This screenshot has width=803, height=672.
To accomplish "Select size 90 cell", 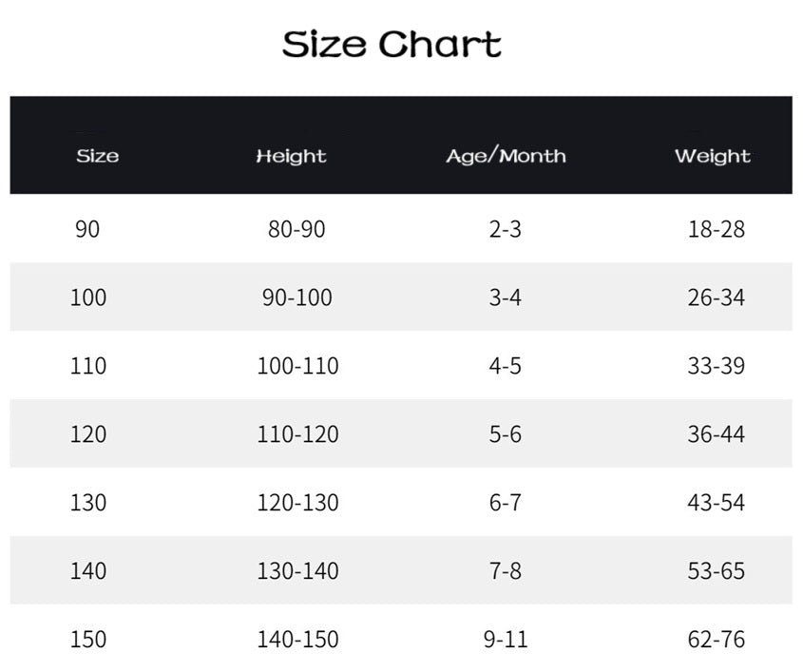I will pyautogui.click(x=86, y=229).
